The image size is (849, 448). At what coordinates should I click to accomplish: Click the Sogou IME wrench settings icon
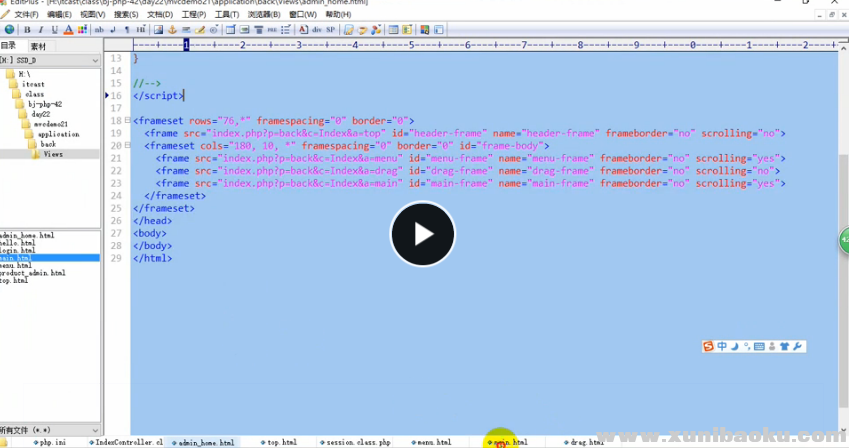(798, 347)
